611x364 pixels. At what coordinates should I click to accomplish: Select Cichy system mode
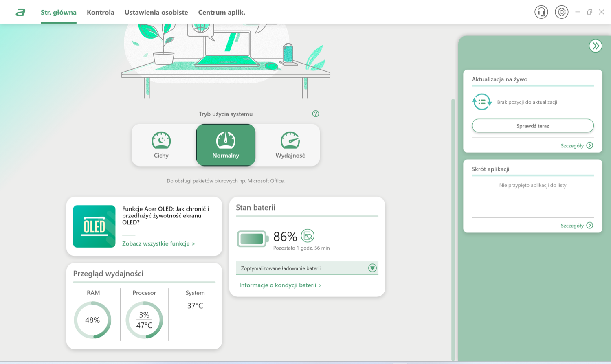coord(161,145)
